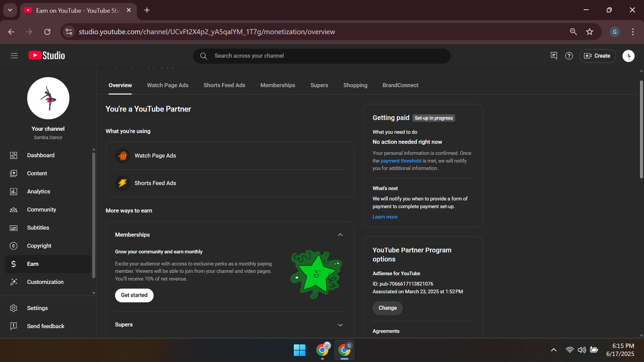The image size is (644, 362).
Task: Open the Windows Start menu
Action: [299, 350]
